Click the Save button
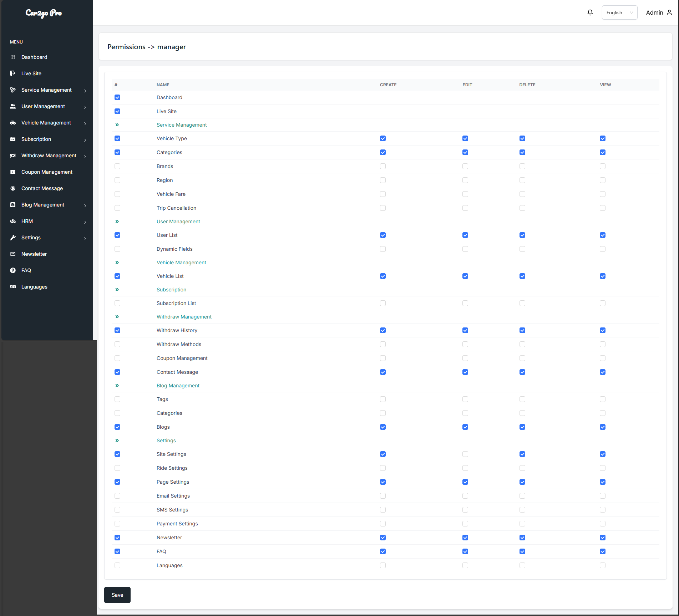The height and width of the screenshot is (616, 679). click(x=117, y=595)
